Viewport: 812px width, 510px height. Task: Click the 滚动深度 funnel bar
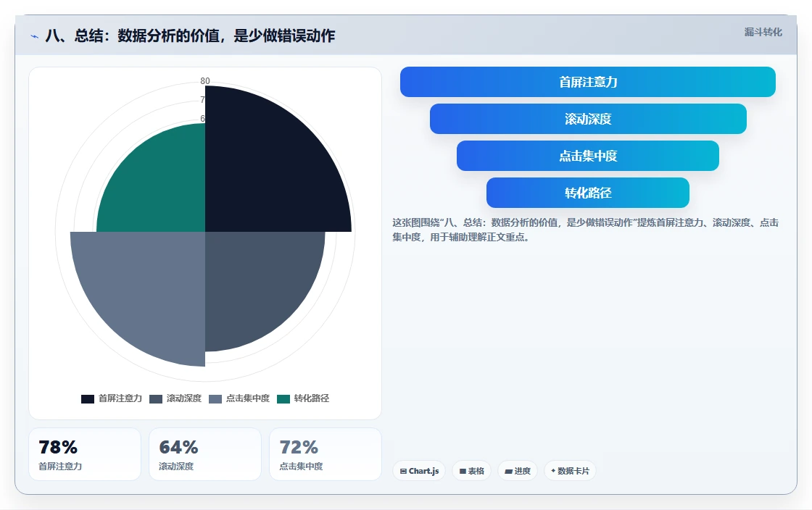(588, 119)
